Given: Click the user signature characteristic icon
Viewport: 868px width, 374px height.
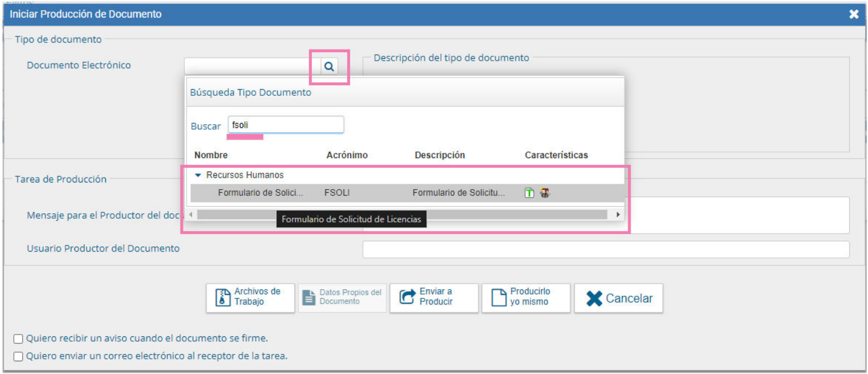Looking at the screenshot, I should [x=545, y=193].
